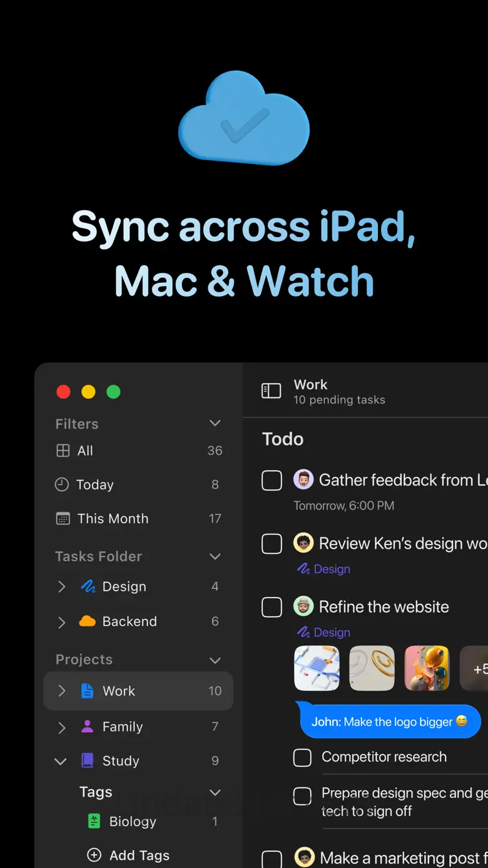The height and width of the screenshot is (868, 488).
Task: Toggle the sidebar panel icon beside Work
Action: pyautogui.click(x=271, y=391)
